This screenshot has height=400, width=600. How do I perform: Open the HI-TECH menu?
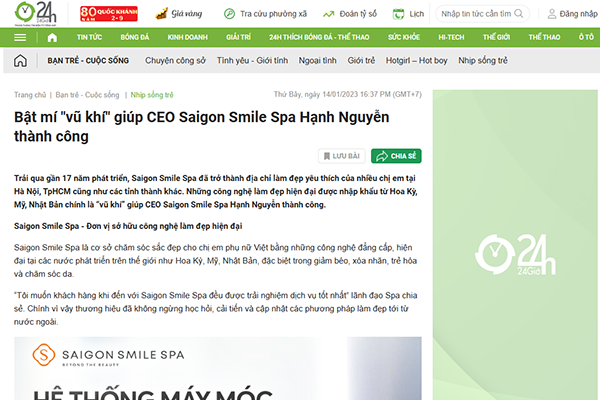click(451, 37)
